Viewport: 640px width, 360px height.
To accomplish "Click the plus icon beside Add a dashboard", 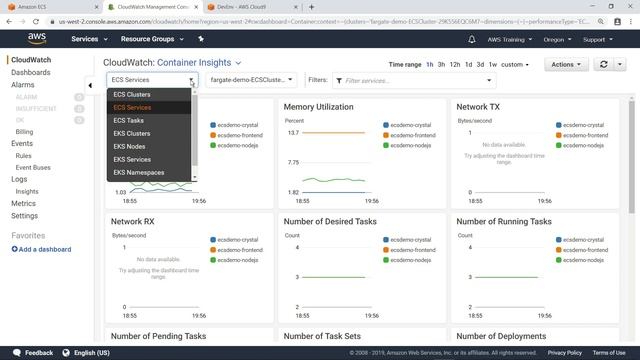I will click(15, 249).
